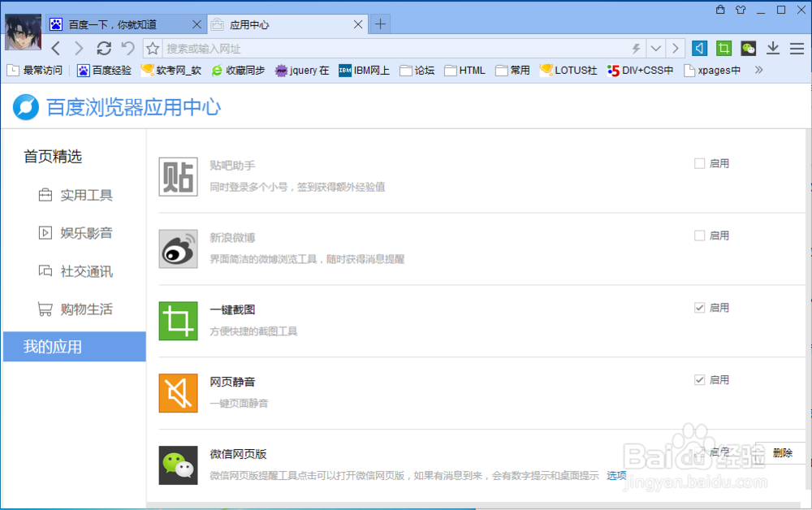Select 社交通讯 category
The width and height of the screenshot is (812, 510).
pos(76,271)
